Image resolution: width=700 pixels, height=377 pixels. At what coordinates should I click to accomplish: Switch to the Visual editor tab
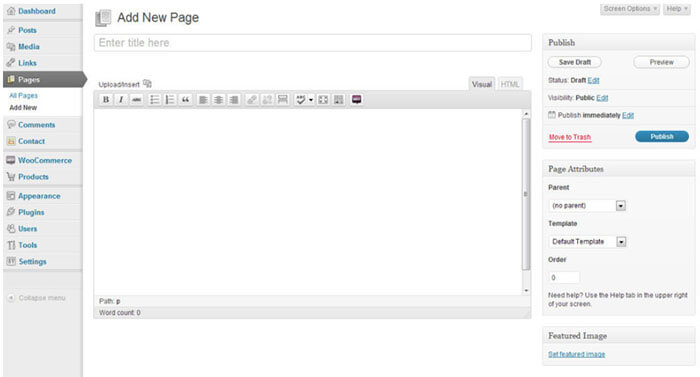(x=482, y=84)
